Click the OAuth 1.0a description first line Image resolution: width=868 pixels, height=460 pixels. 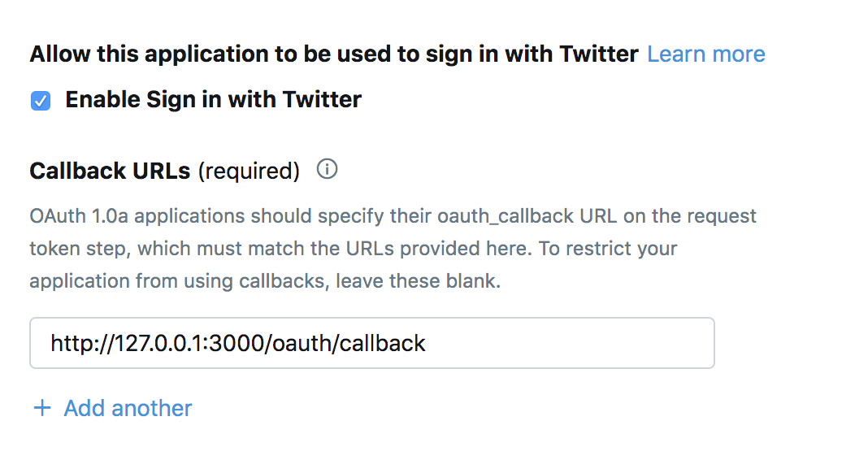coord(393,216)
